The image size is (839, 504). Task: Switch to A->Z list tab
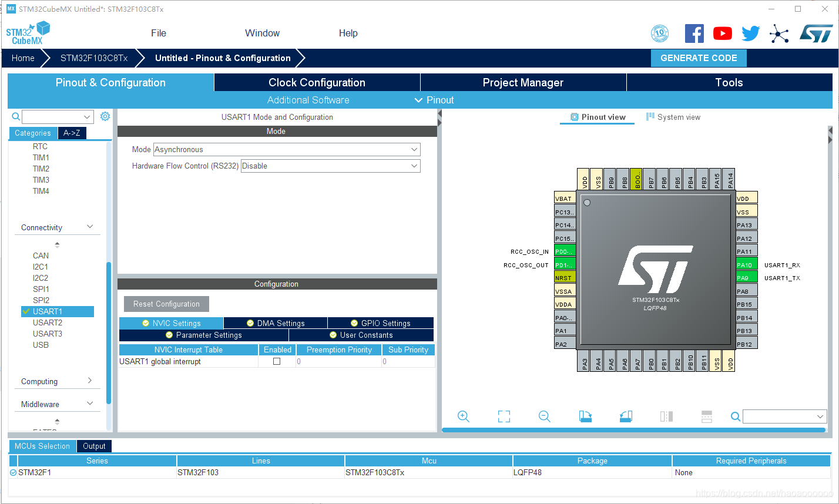[72, 133]
